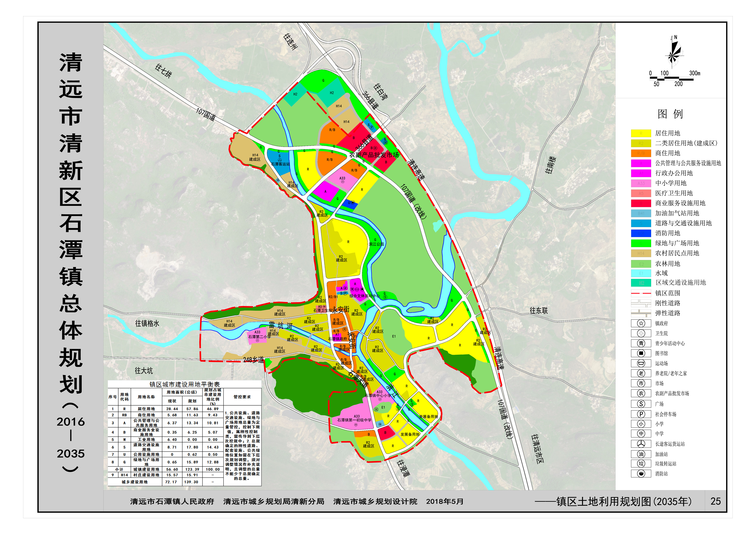The width and height of the screenshot is (756, 534).
Task: Click the 镇区范围 red dashed line sample
Action: 641,293
